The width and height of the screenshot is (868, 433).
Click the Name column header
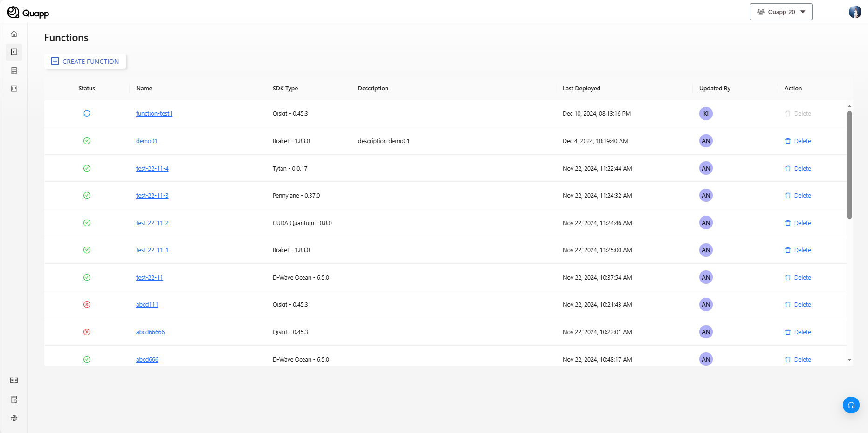144,89
